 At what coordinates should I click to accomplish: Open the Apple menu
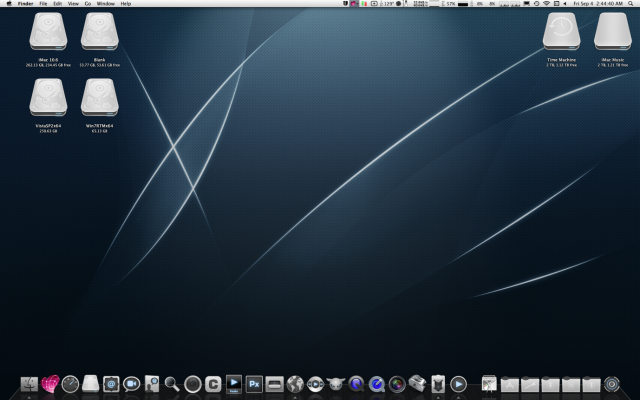(x=9, y=4)
